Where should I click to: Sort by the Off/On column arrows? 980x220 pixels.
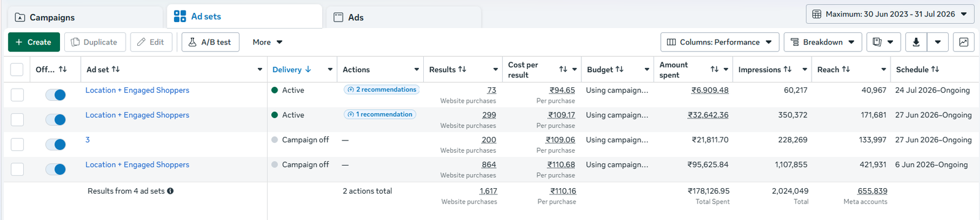62,70
